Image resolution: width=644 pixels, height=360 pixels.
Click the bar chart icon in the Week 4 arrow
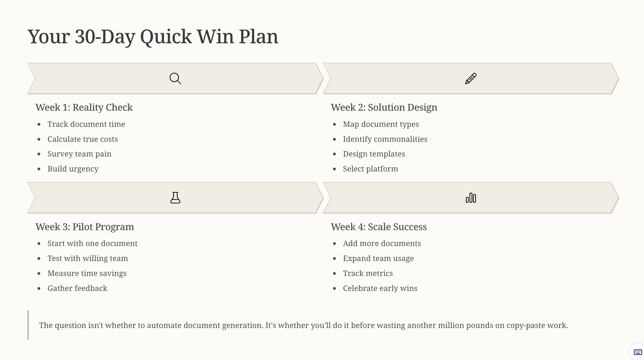(471, 198)
